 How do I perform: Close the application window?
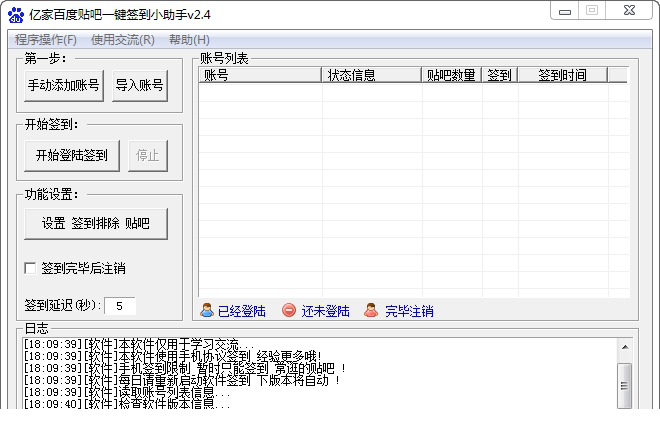pos(629,11)
